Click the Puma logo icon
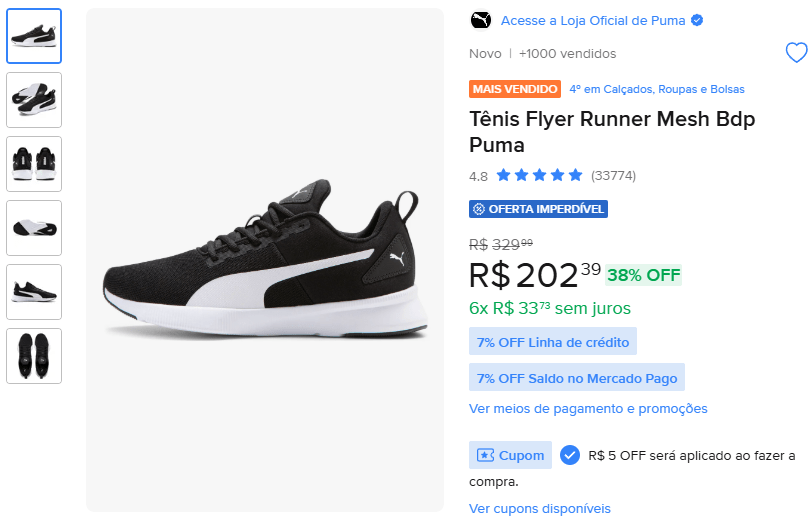 click(480, 20)
